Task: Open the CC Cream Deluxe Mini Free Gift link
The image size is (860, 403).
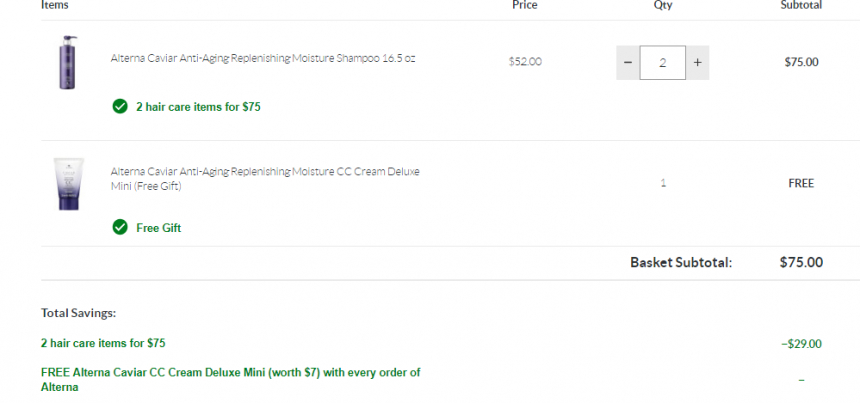Action: coord(265,179)
